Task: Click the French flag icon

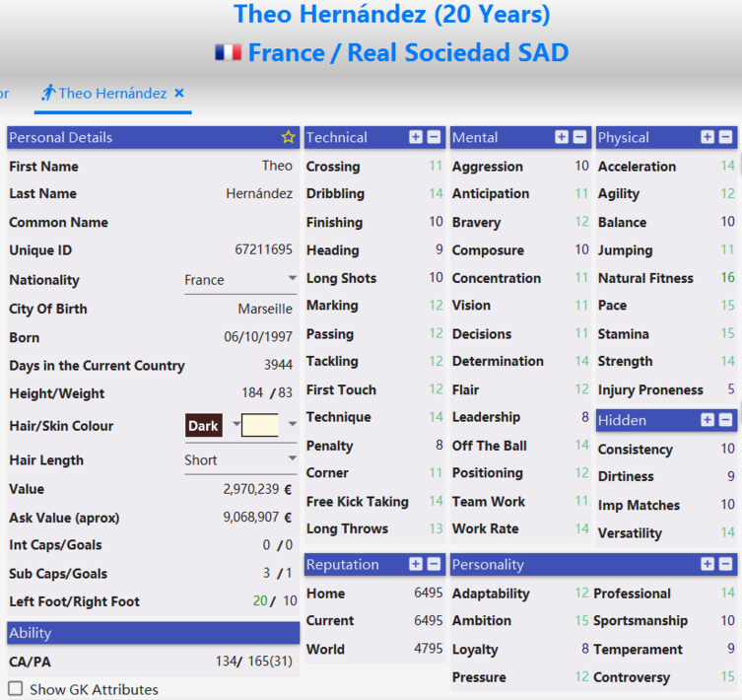Action: click(228, 52)
